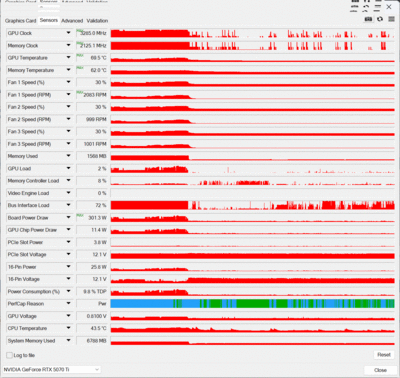Click the screenshot camera icon

pyautogui.click(x=368, y=19)
